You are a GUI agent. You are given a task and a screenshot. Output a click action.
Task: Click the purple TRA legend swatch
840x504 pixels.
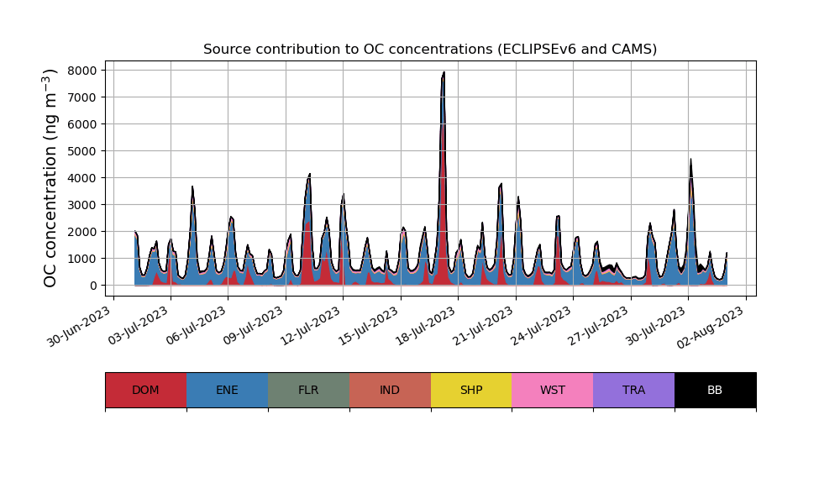coord(633,390)
